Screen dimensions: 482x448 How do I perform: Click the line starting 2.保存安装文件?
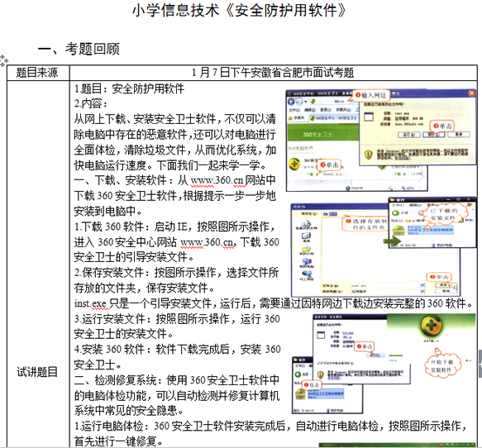pos(176,273)
